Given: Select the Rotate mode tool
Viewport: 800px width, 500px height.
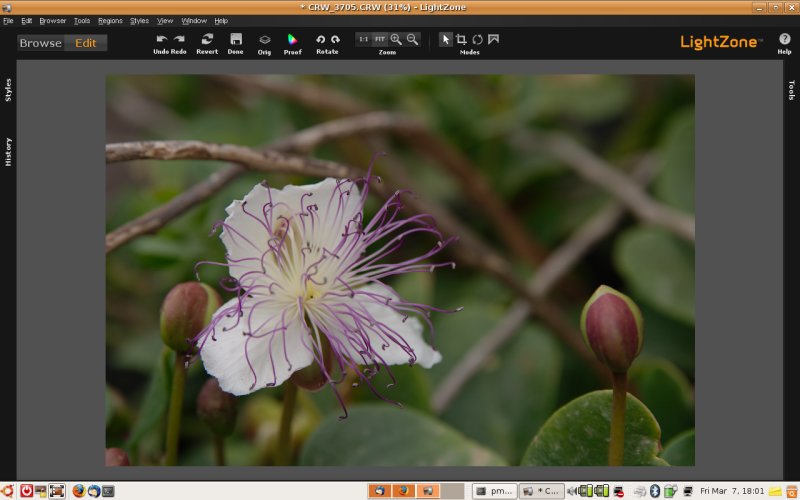Looking at the screenshot, I should tap(478, 39).
